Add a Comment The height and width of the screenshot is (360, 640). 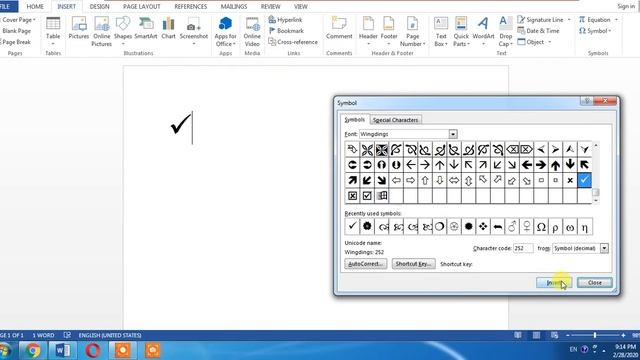339,28
